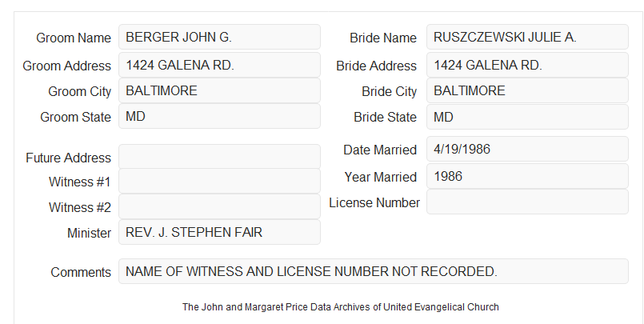Click the Witness #1 input box

(219, 181)
